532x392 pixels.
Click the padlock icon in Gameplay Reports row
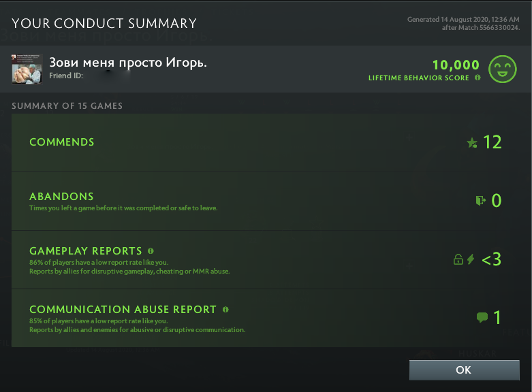(458, 259)
